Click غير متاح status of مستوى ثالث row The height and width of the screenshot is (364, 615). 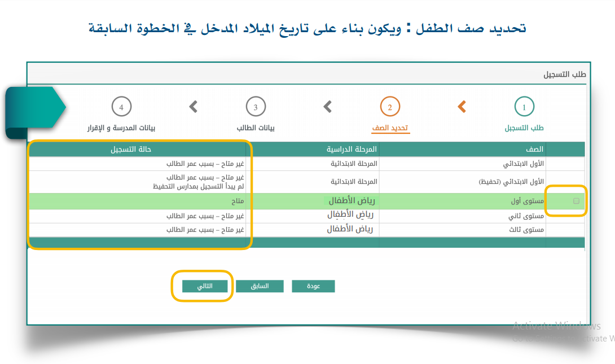(205, 230)
